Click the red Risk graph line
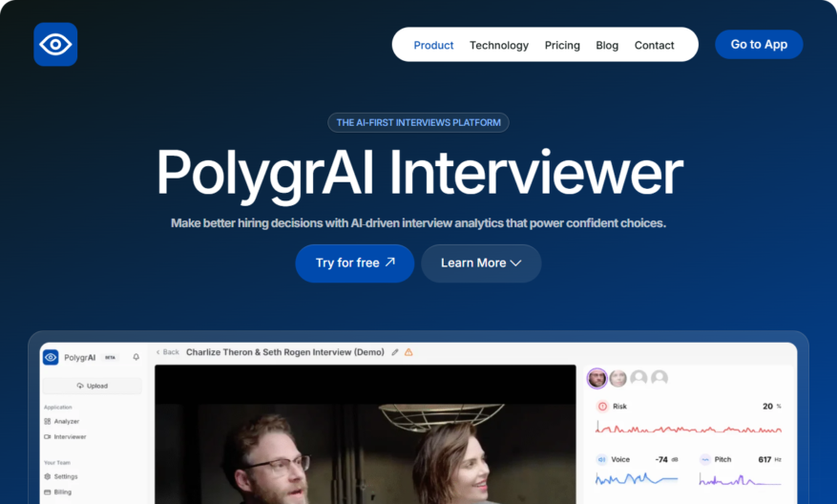837x504 pixels. [689, 428]
